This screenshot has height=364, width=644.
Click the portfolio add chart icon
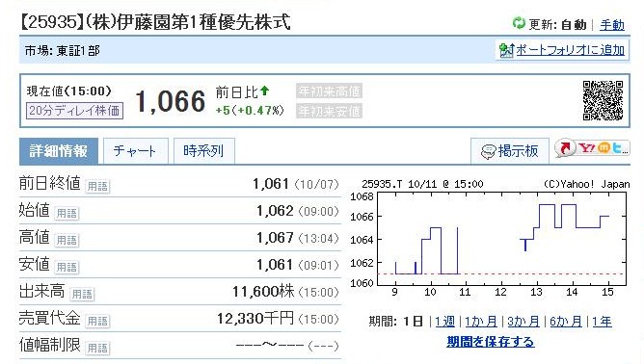click(x=506, y=50)
